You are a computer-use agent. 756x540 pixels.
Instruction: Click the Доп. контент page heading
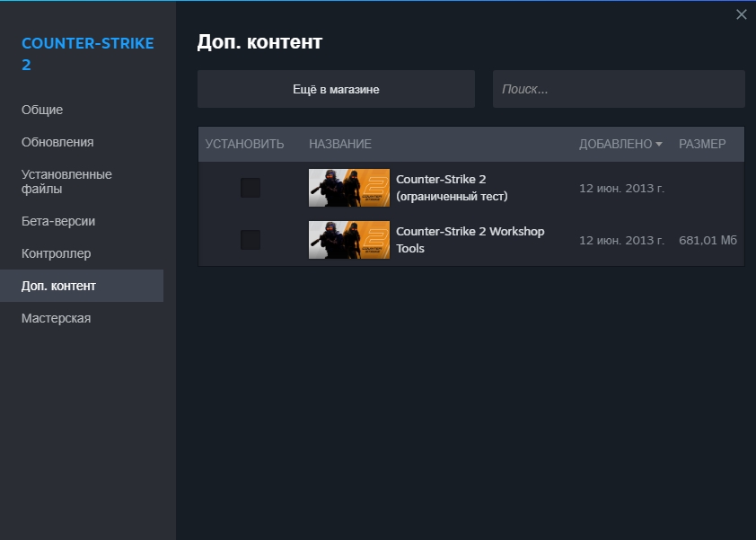259,42
